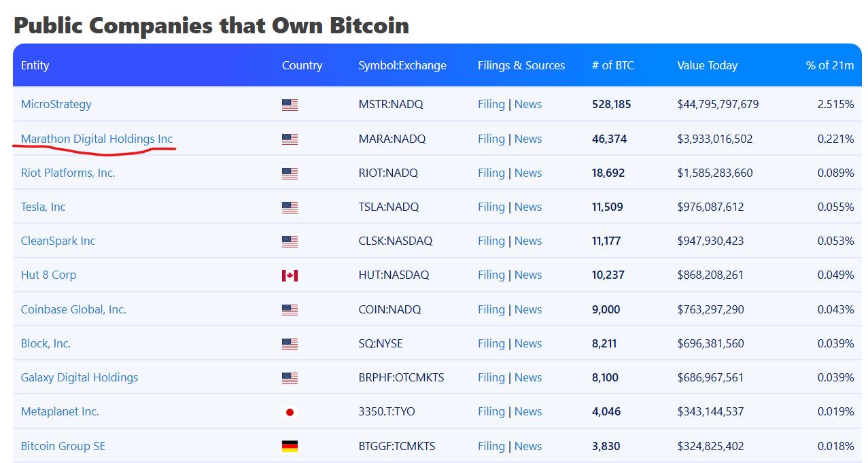Click the US flag icon in the MicroStrategy row

pos(290,105)
